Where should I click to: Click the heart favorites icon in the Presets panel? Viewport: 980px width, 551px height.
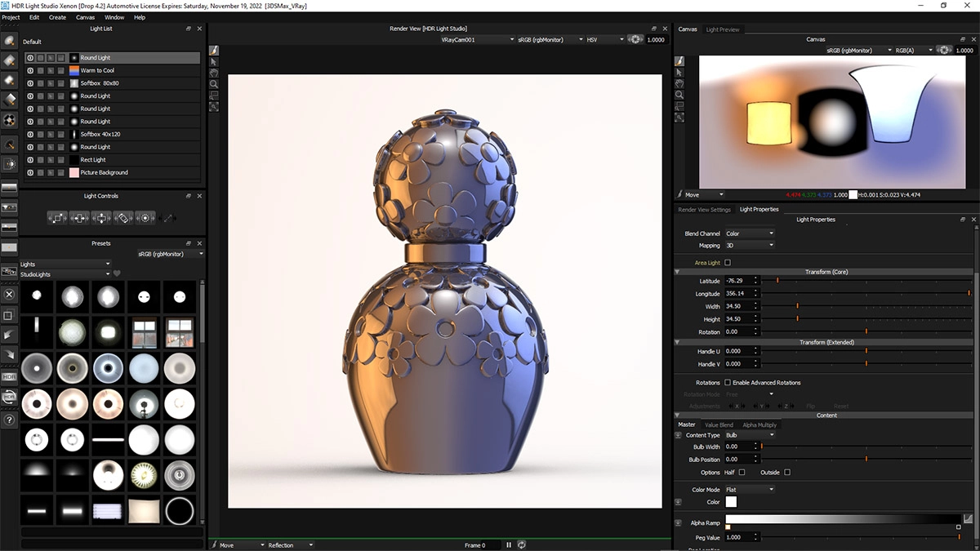click(117, 274)
